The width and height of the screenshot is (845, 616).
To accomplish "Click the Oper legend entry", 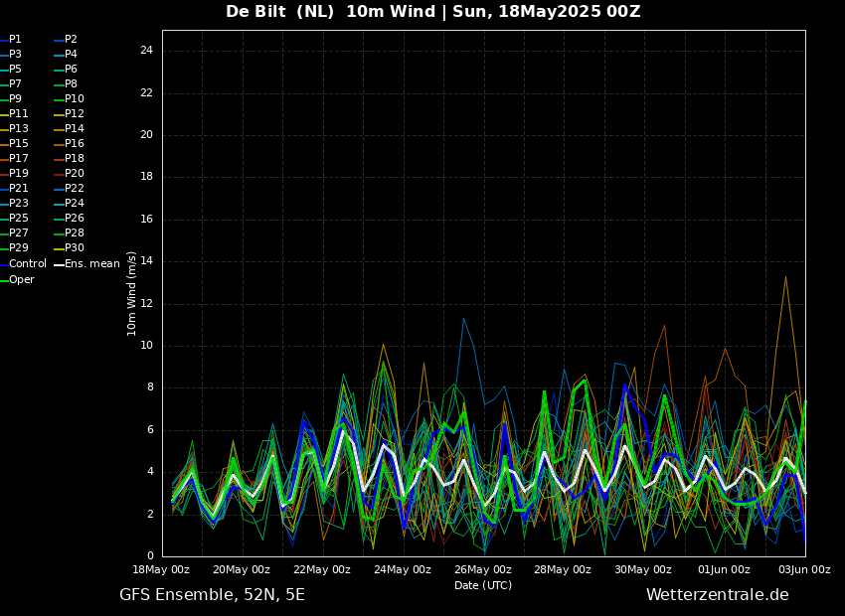I will [x=21, y=280].
